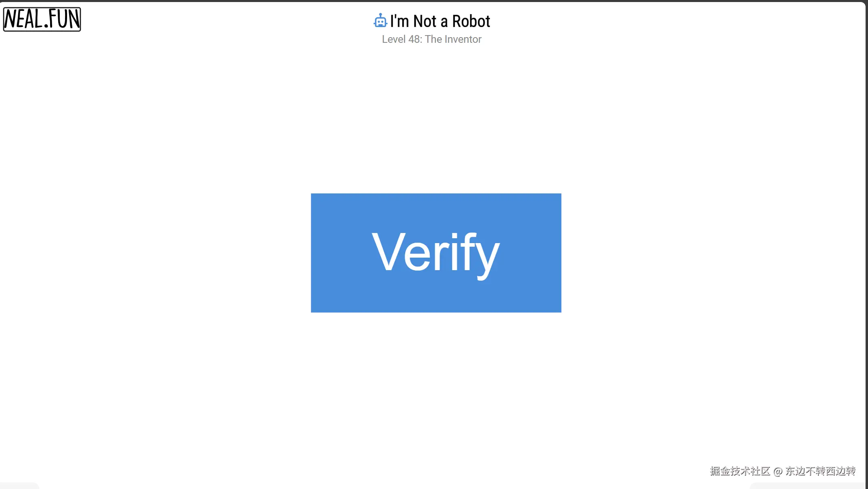
Task: Open the NEAL.FUN home logo
Action: [42, 19]
